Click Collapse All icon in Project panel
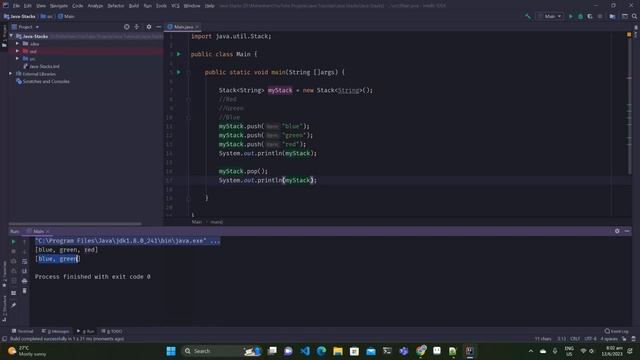Screen dimensions: 640x360 pyautogui.click(x=137, y=27)
